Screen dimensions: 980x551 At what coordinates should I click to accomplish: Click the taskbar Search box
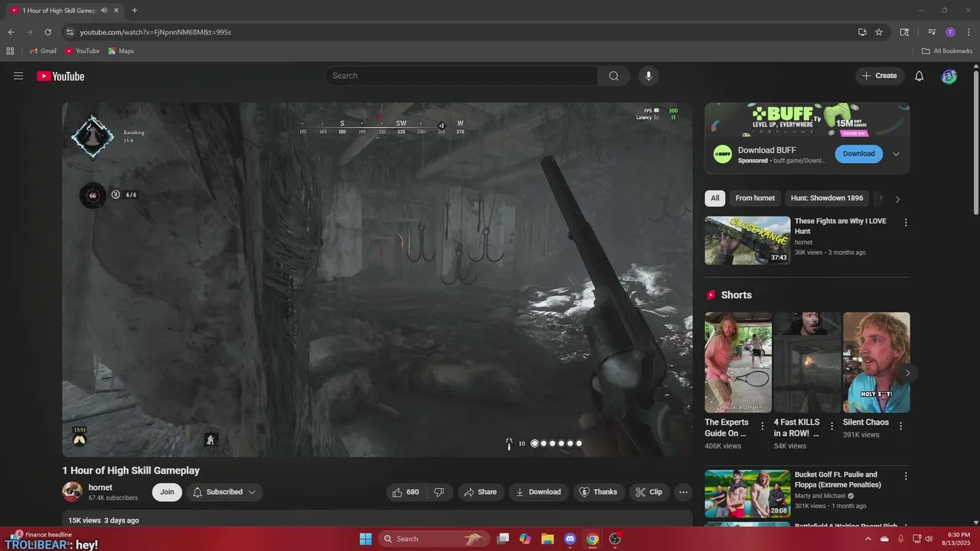click(x=436, y=539)
